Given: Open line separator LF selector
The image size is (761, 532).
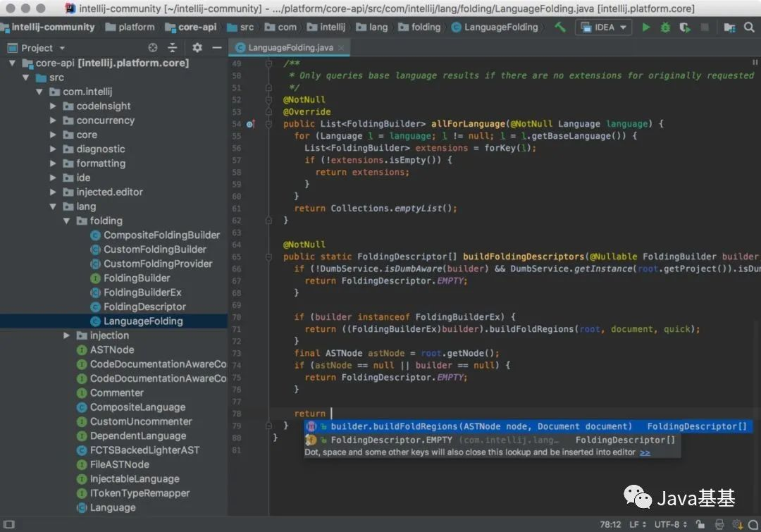Looking at the screenshot, I should coord(637,524).
